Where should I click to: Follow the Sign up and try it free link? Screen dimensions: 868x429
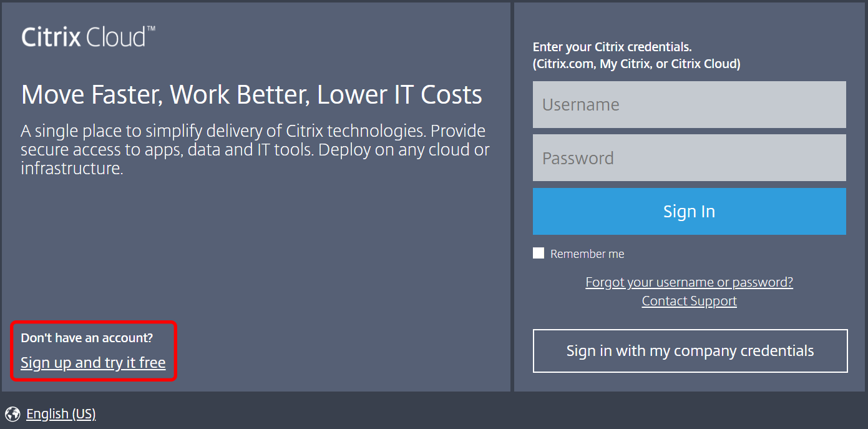coord(93,363)
